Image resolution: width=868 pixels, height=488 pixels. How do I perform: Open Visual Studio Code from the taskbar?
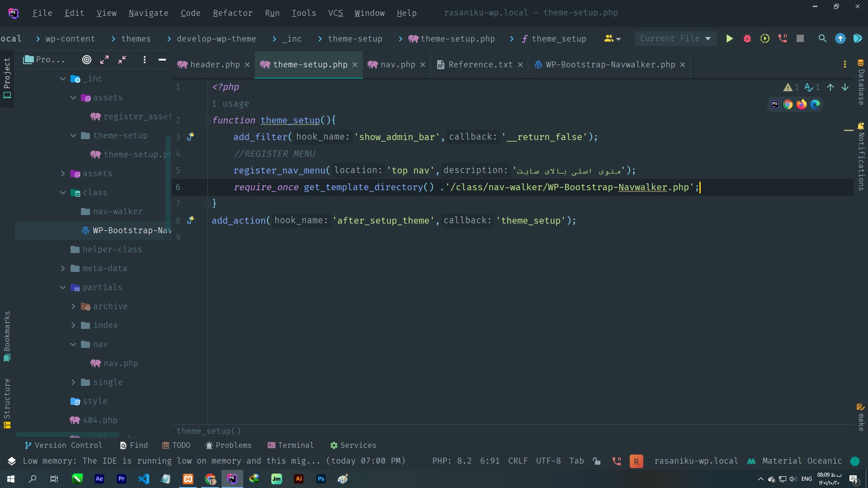coord(144,479)
